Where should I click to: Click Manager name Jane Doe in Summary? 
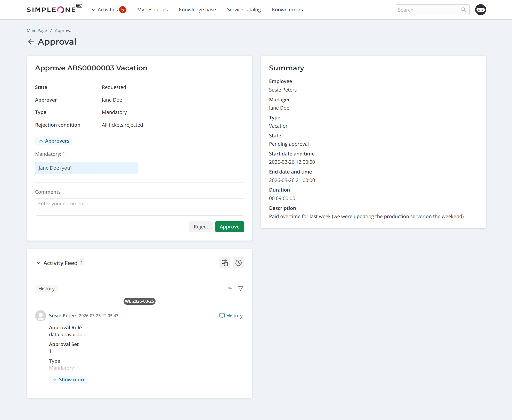click(x=279, y=108)
